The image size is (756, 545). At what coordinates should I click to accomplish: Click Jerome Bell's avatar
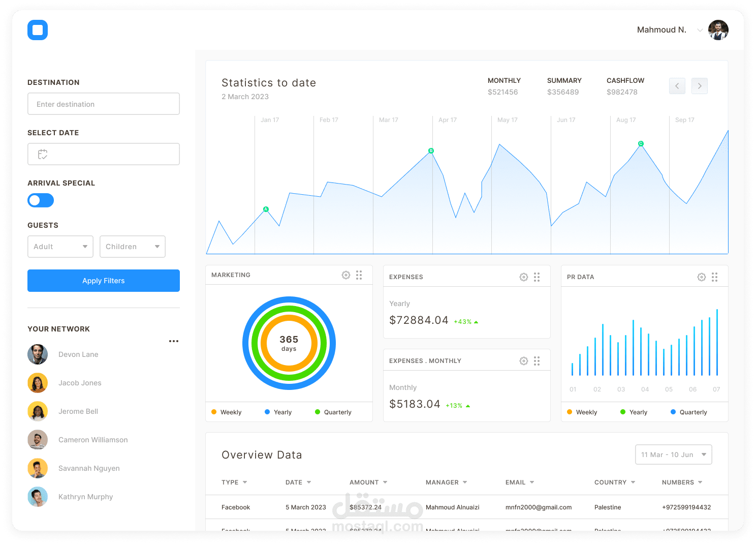pyautogui.click(x=38, y=411)
